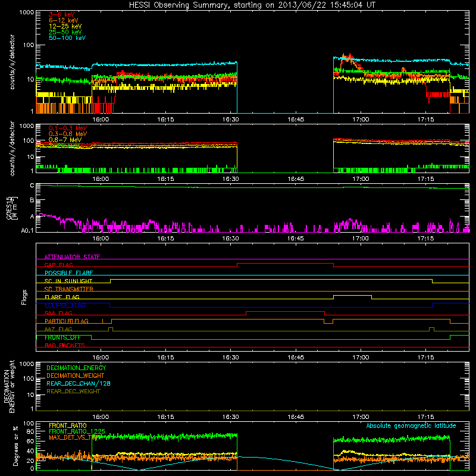
Task: Click the BAD_PACKETS flag label
Action: 65,345
